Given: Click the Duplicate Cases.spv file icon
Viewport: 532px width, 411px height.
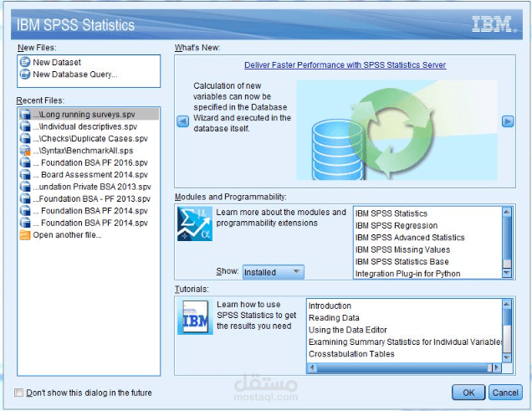Looking at the screenshot, I should (x=25, y=138).
